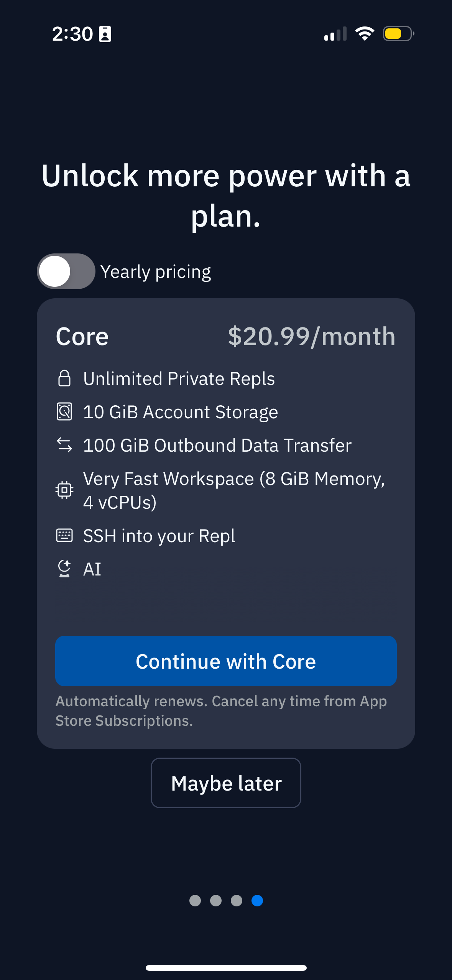Select the active fourth page dot

coord(257,901)
